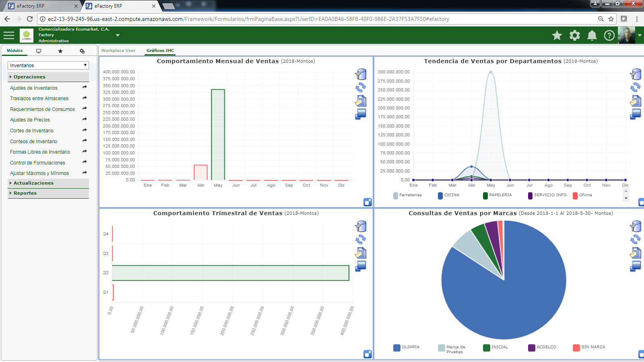644x362 pixels.
Task: Open shortcut arrow for Ajustes de Inventarios
Action: point(85,87)
